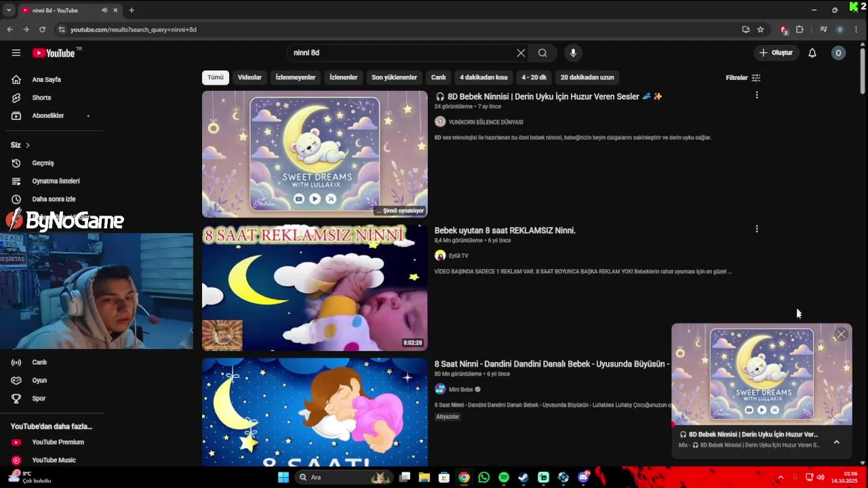This screenshot has width=868, height=488.
Task: Select the İzlenmeyenler filter chip
Action: coord(296,77)
